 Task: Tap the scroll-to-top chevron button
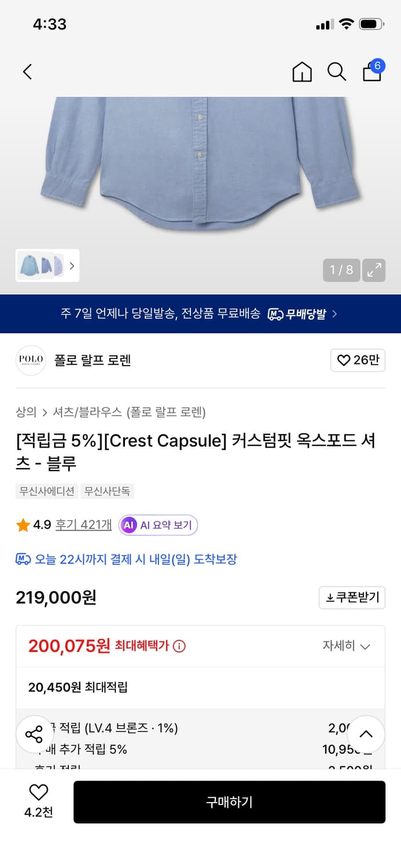pos(366,734)
